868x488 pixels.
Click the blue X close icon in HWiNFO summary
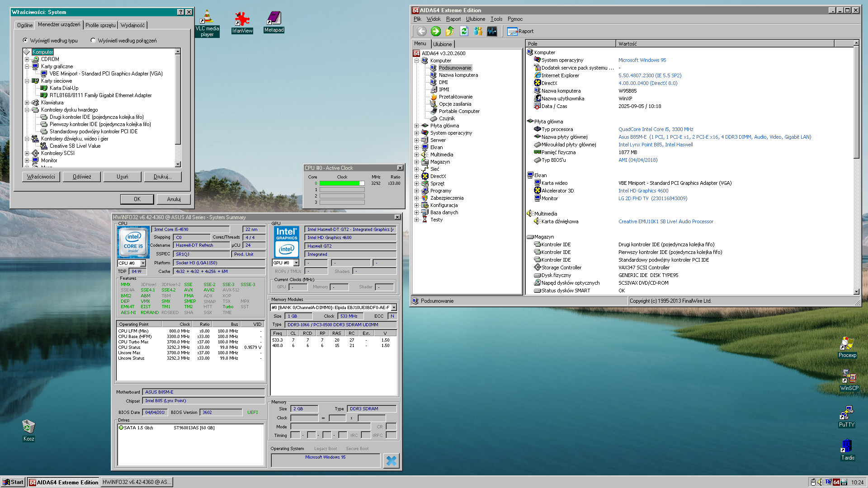point(392,460)
